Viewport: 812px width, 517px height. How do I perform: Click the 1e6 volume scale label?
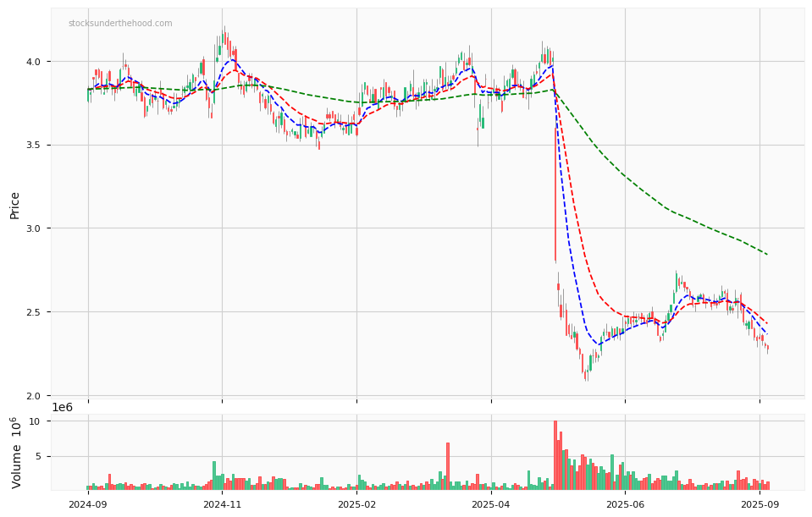pos(62,407)
